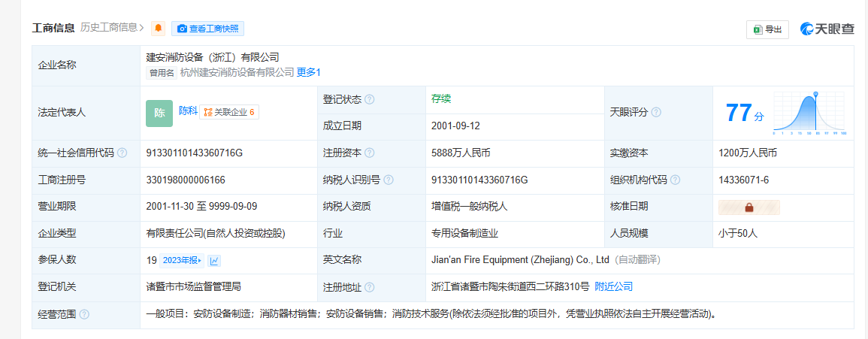View 关联企业 6 related companies
Screen dimensions: 868x339
click(229, 112)
